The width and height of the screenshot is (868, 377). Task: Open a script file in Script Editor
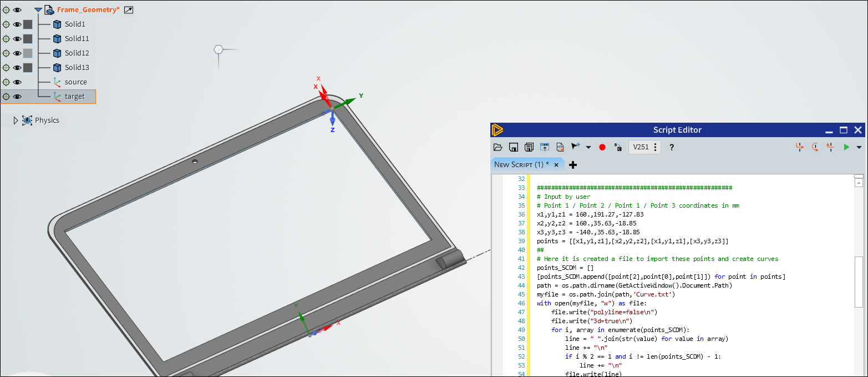pos(498,147)
